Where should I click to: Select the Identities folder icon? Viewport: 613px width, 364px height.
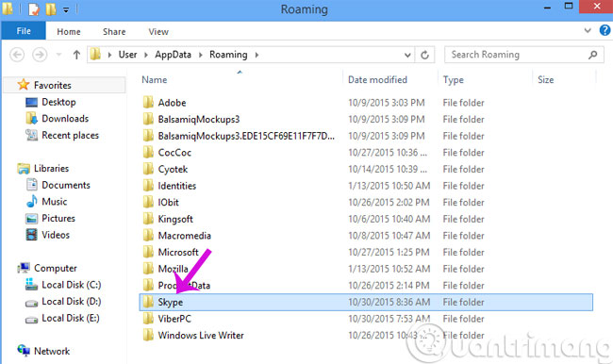click(149, 186)
